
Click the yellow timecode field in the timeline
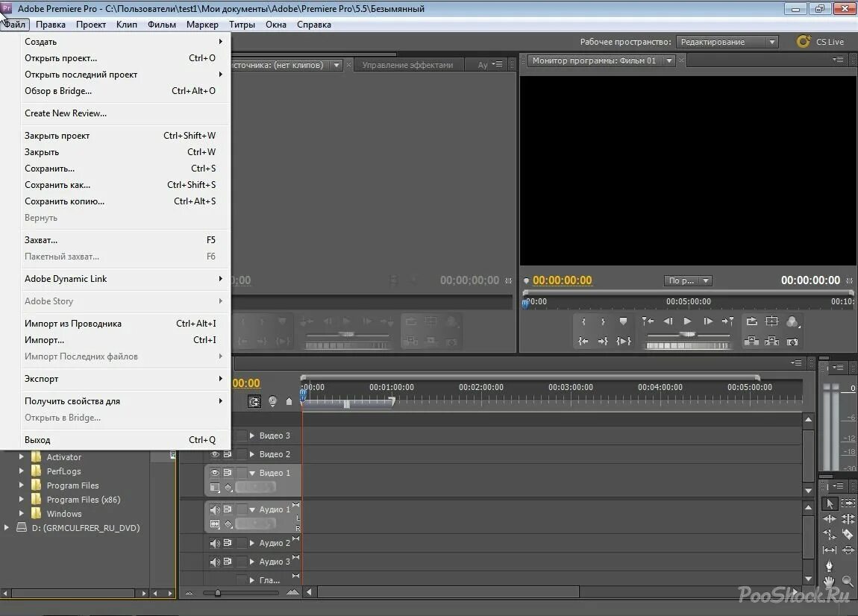point(246,383)
